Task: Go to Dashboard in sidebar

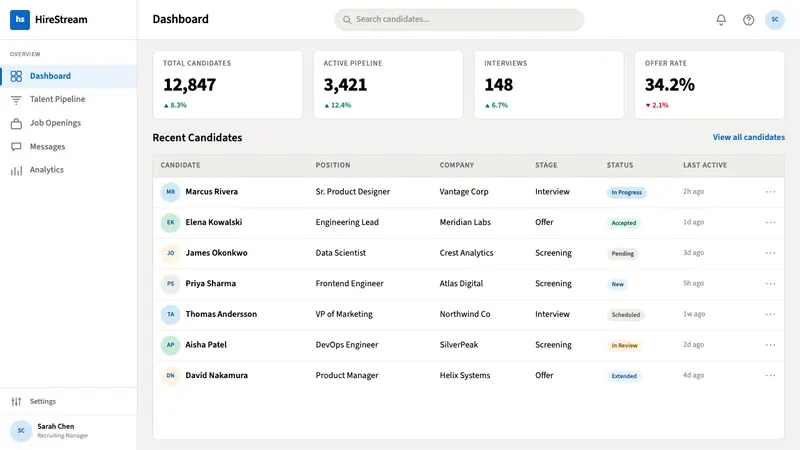Action: 68,76
